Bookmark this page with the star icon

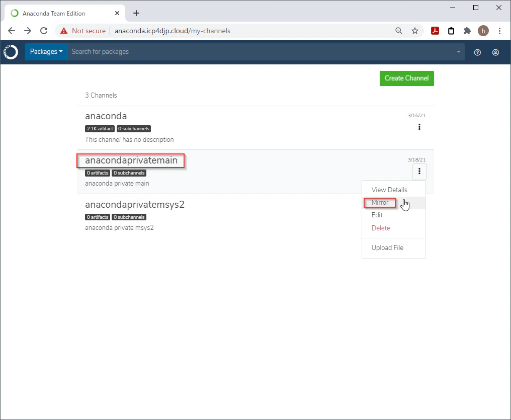click(415, 31)
